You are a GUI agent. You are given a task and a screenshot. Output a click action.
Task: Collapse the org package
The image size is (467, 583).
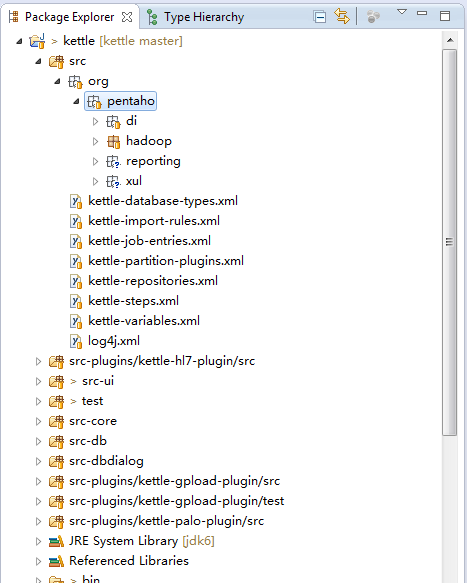57,81
